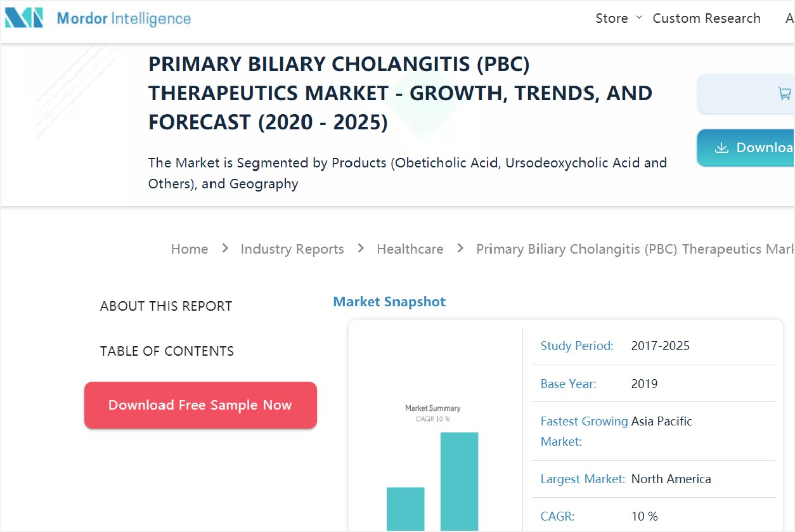The width and height of the screenshot is (795, 532).
Task: Open Custom Research menu item
Action: coord(706,18)
